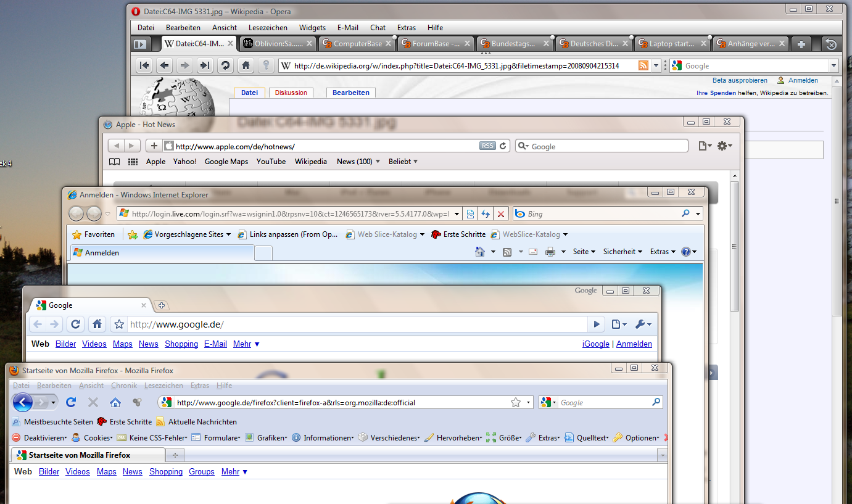Close the Google tab in Chrome
This screenshot has width=852, height=504.
tap(144, 305)
